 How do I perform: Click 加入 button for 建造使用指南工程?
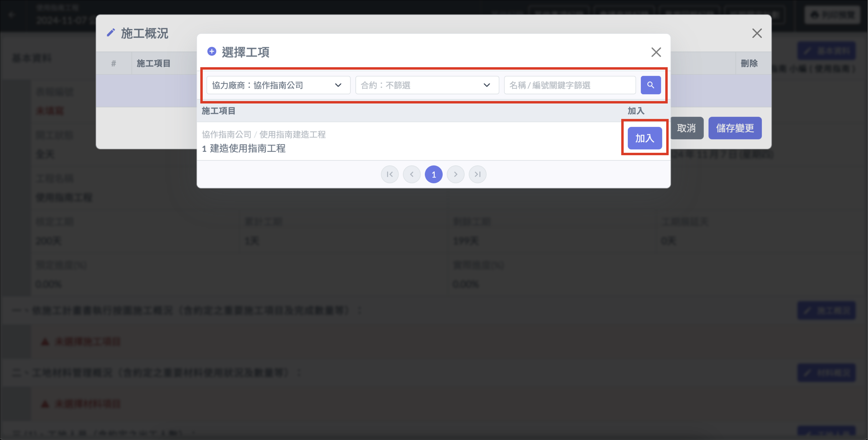point(644,138)
